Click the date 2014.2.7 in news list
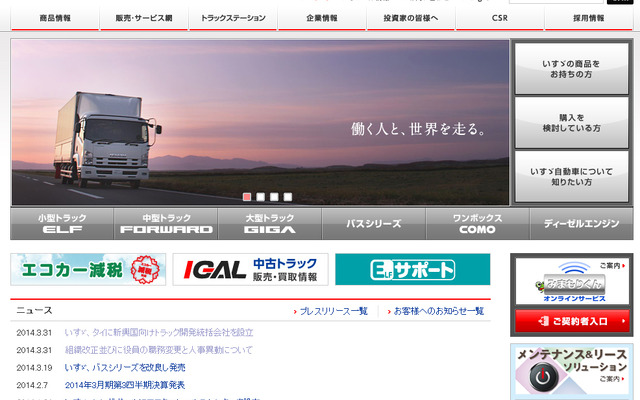 [x=32, y=385]
